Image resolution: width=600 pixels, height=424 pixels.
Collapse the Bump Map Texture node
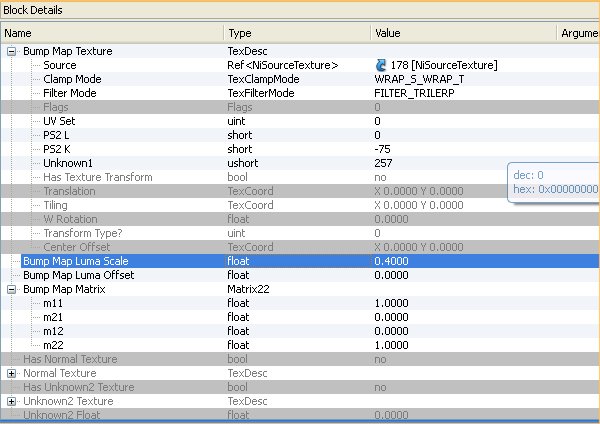(12, 51)
